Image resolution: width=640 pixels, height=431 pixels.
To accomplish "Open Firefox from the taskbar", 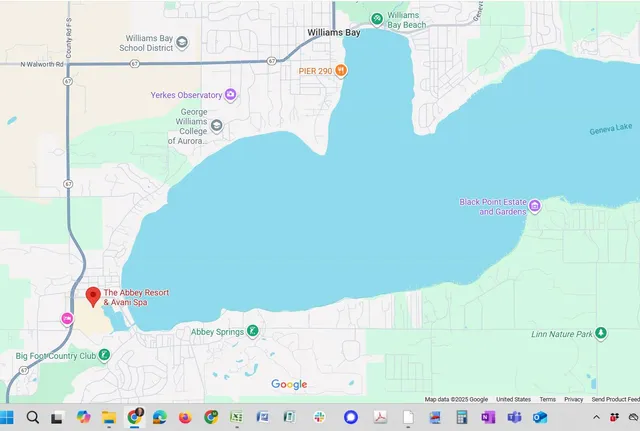I will [x=185, y=417].
